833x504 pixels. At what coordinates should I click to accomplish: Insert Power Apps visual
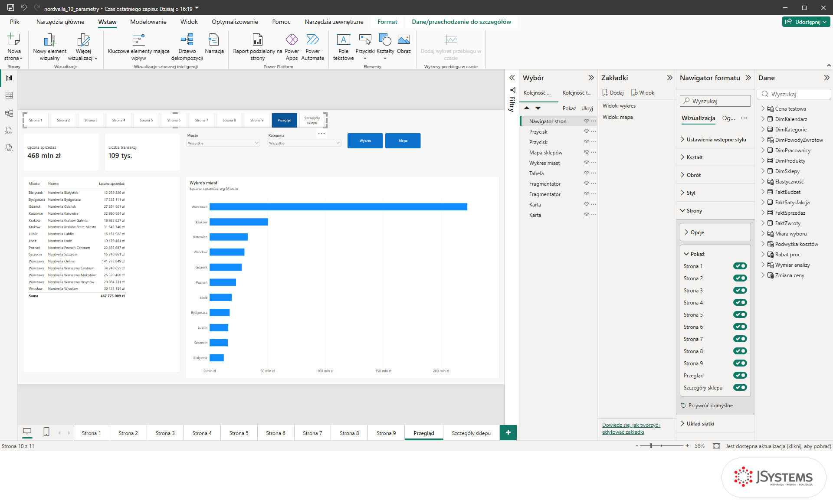point(292,47)
